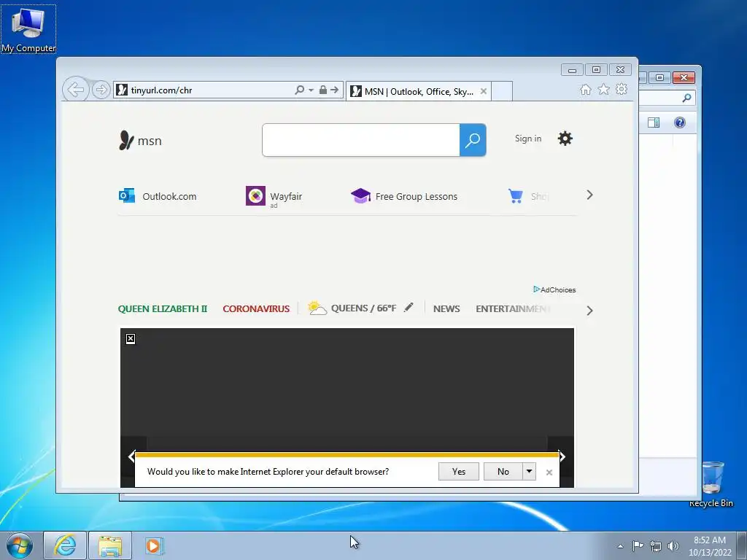747x560 pixels.
Task: Open the Internet Explorer Home icon
Action: pos(586,89)
